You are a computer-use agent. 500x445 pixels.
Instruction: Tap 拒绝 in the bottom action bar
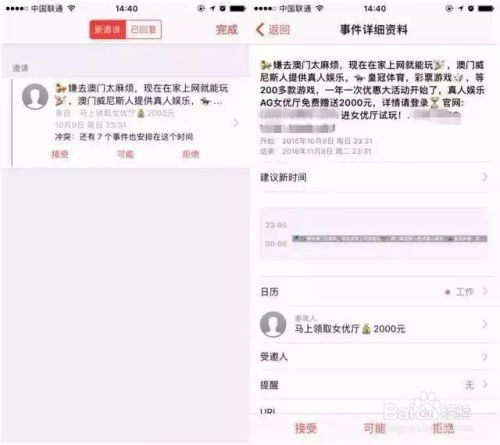pos(443,428)
